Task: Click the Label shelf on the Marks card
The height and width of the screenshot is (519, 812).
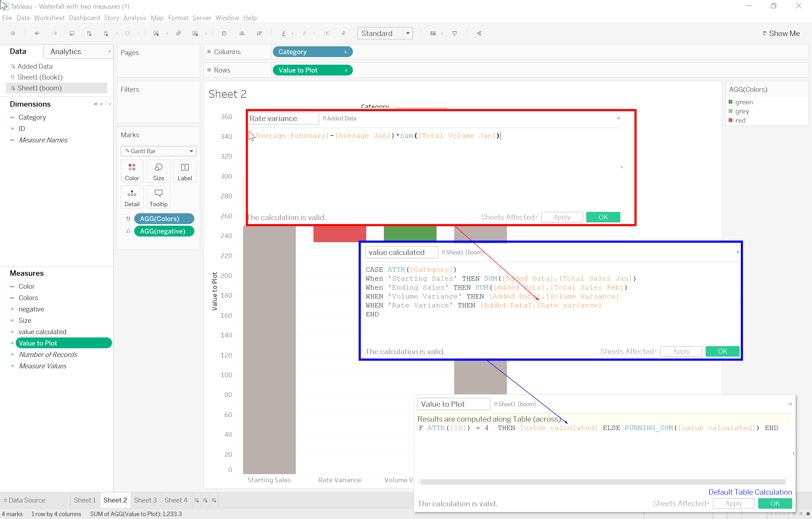Action: [184, 171]
